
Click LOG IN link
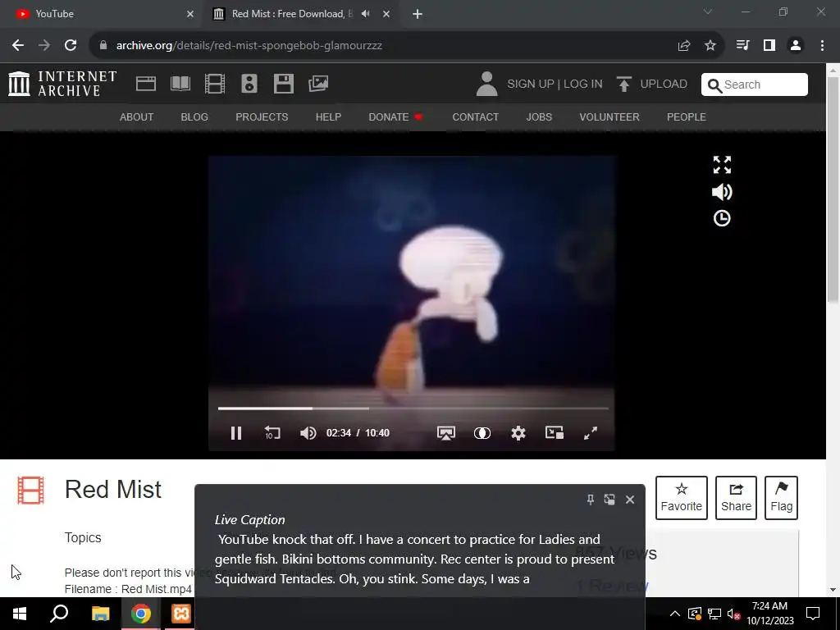(583, 84)
